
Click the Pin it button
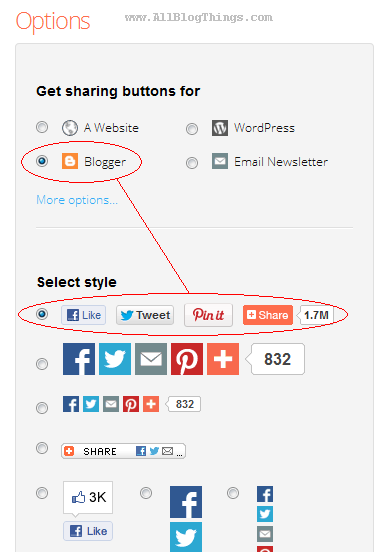(208, 315)
